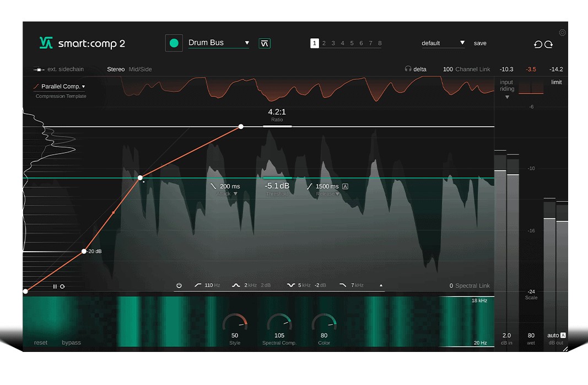Viewport: 588px width, 385px height.
Task: Click the delta headphones icon
Action: click(408, 69)
